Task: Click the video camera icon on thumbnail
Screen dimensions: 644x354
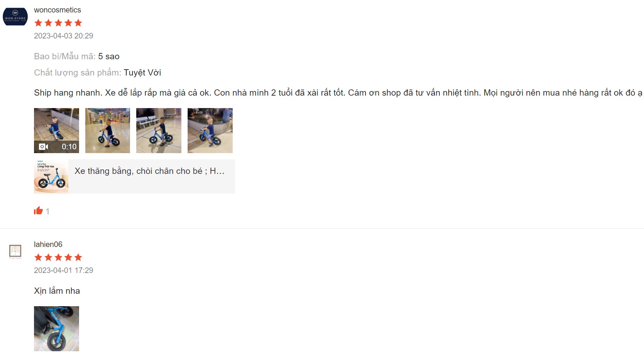Action: 43,147
